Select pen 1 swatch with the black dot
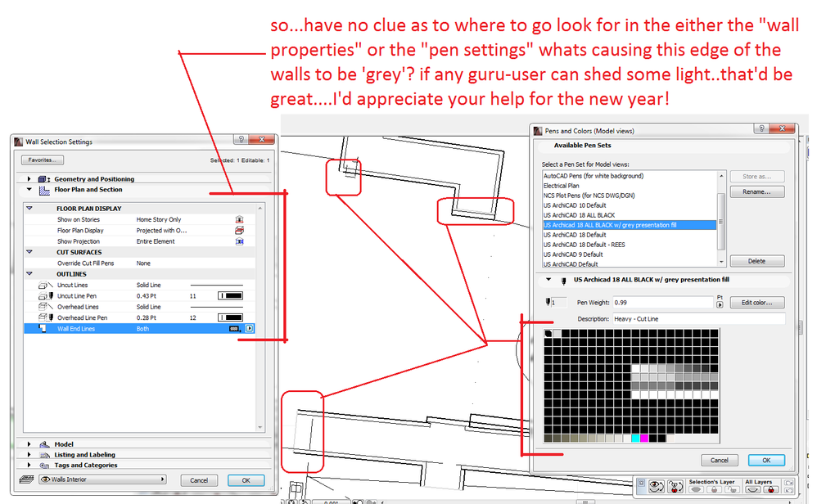Viewport: 817px width, 504px height. pos(548,334)
